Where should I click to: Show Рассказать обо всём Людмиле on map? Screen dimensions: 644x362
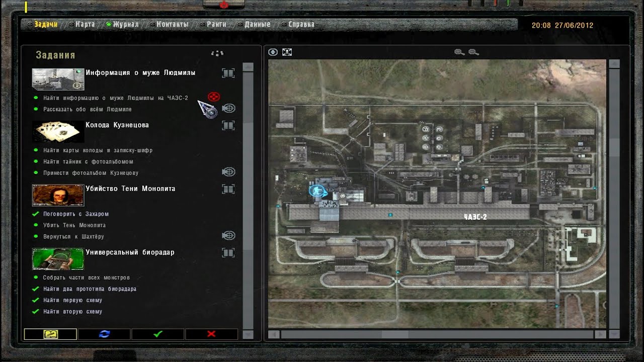pos(229,108)
